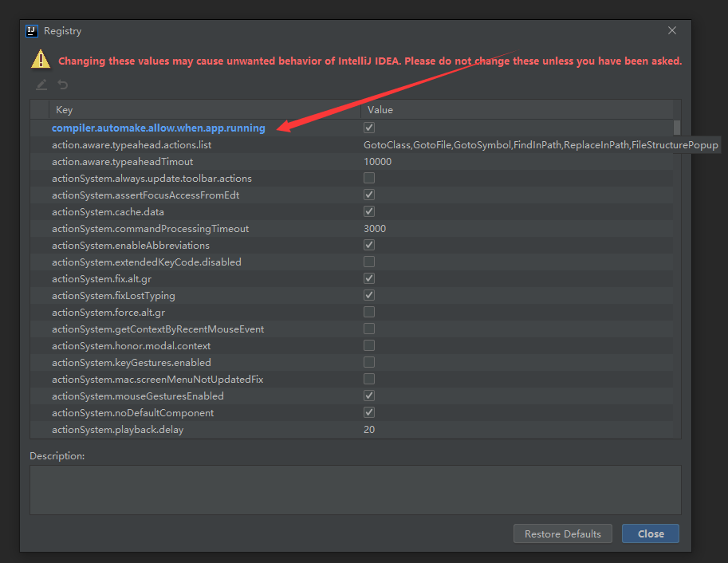The width and height of the screenshot is (728, 563).
Task: Select action.aware.typeaheadTimout key
Action: [x=123, y=162]
